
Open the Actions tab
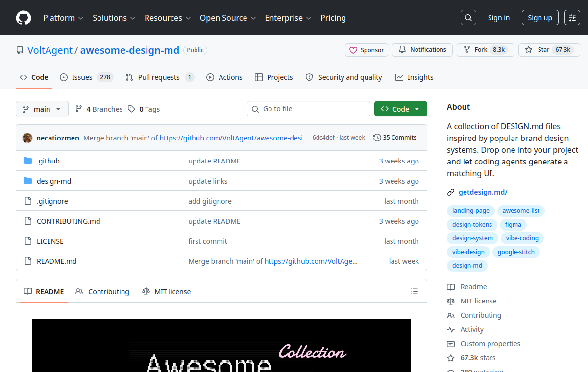224,77
